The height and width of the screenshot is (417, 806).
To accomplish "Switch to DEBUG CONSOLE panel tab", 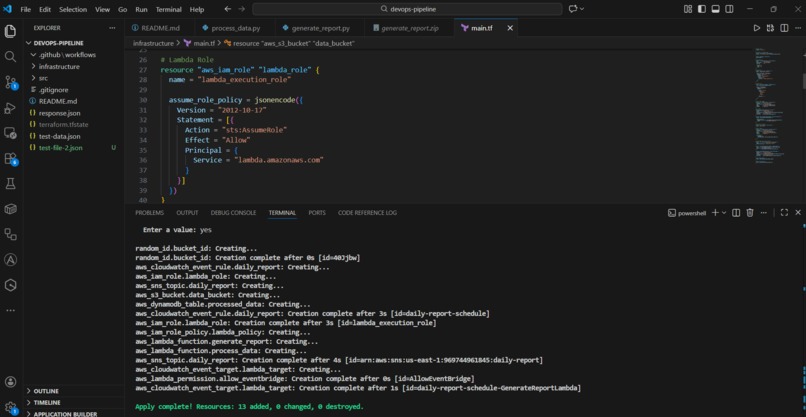I will click(x=233, y=212).
